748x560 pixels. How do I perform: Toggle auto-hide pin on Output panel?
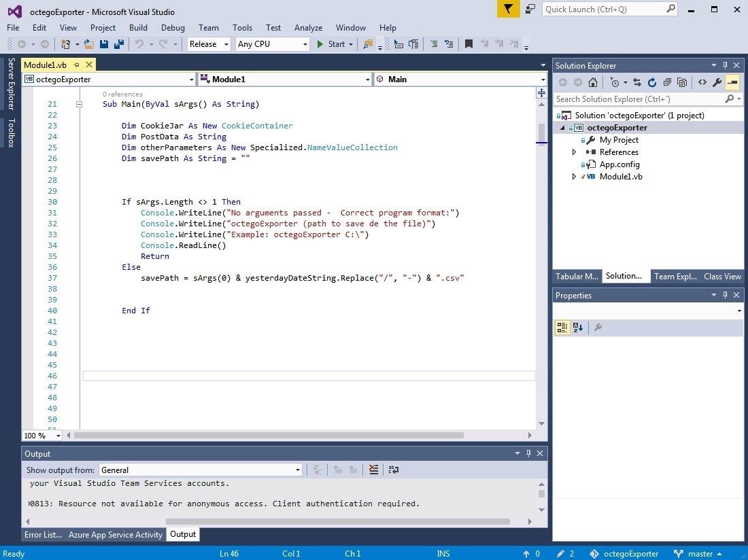point(528,453)
